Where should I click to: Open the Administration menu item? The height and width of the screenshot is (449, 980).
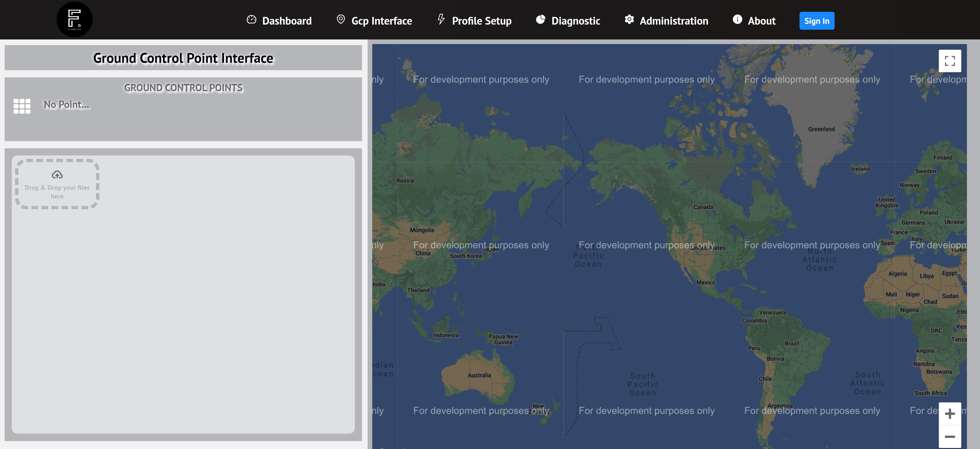click(673, 21)
